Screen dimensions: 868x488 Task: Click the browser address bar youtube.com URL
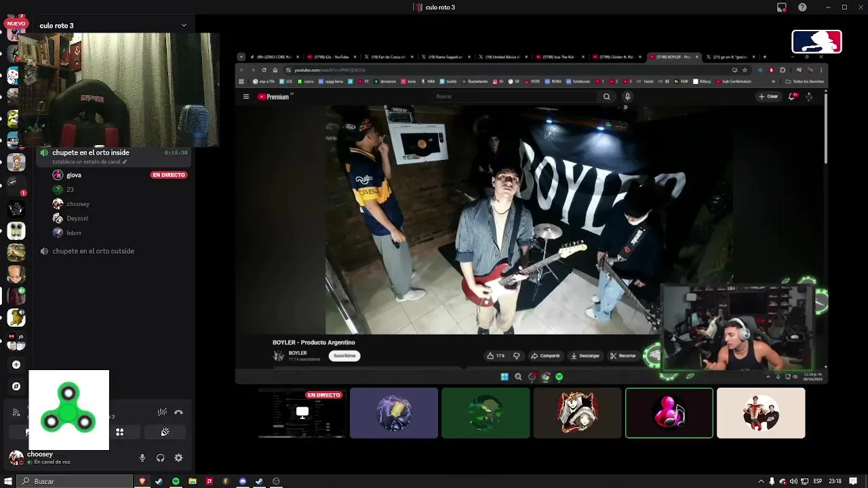pos(330,70)
